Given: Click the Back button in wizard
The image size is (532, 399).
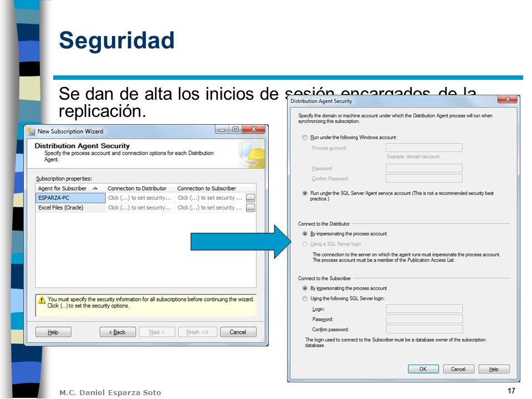Looking at the screenshot, I should tap(117, 332).
